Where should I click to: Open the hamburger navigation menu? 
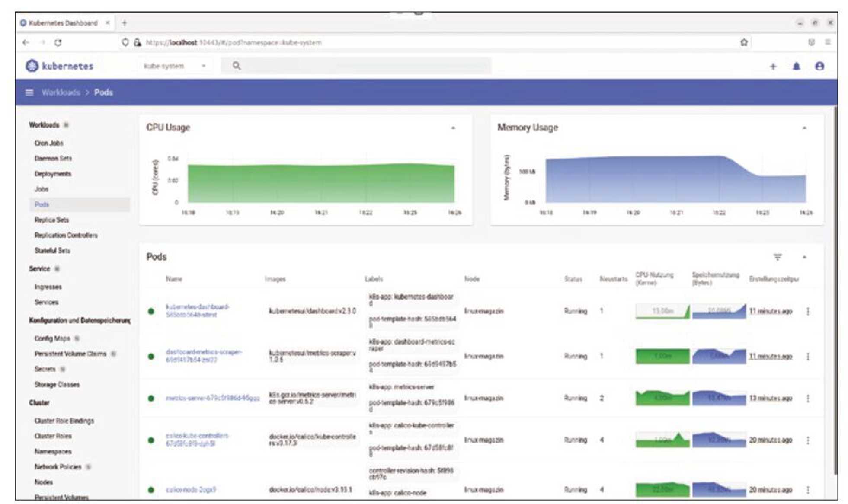(x=29, y=93)
